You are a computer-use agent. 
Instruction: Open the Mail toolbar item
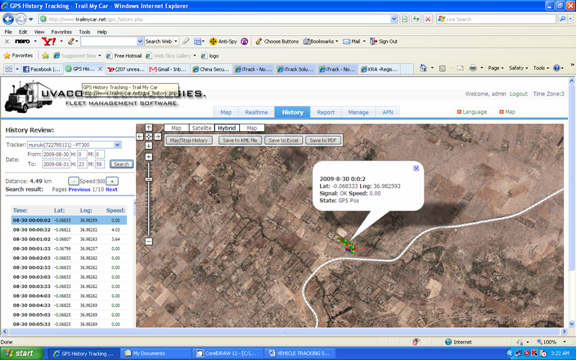click(x=352, y=42)
